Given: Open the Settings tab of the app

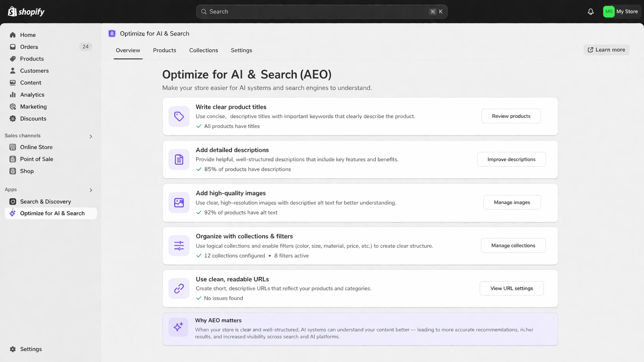Looking at the screenshot, I should 241,50.
